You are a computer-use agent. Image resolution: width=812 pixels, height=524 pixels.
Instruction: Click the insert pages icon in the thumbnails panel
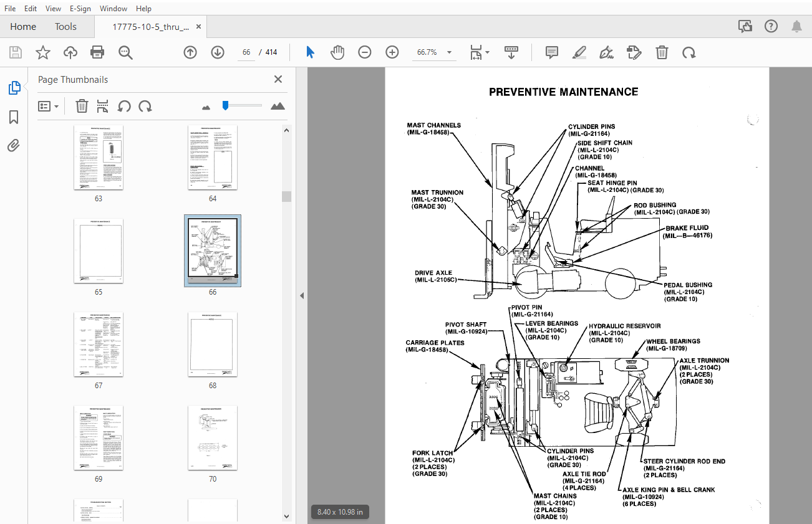(103, 106)
